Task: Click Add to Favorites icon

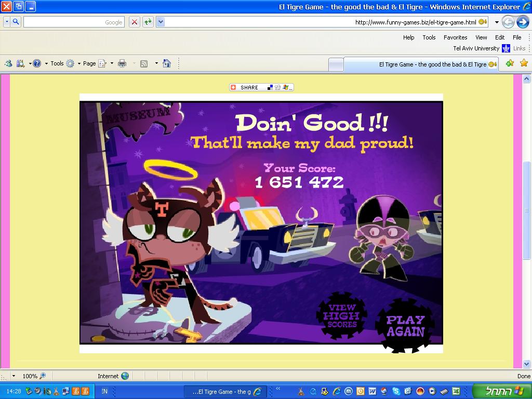Action: [x=510, y=63]
